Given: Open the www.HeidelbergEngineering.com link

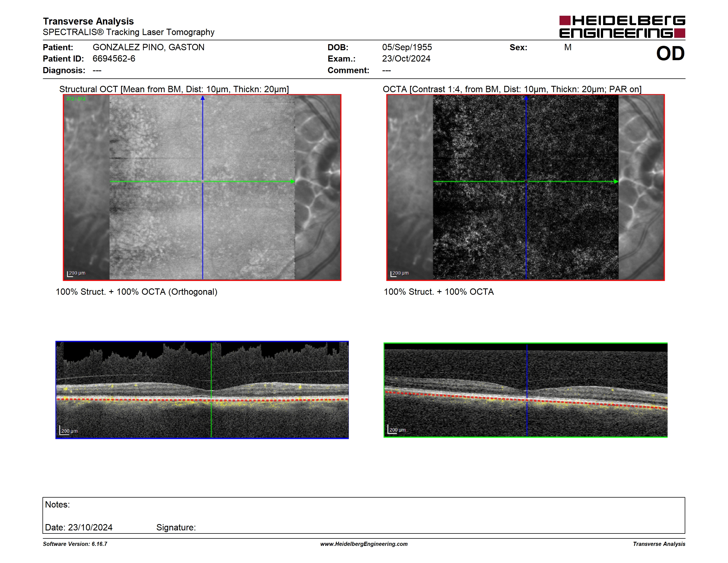Looking at the screenshot, I should click(364, 544).
